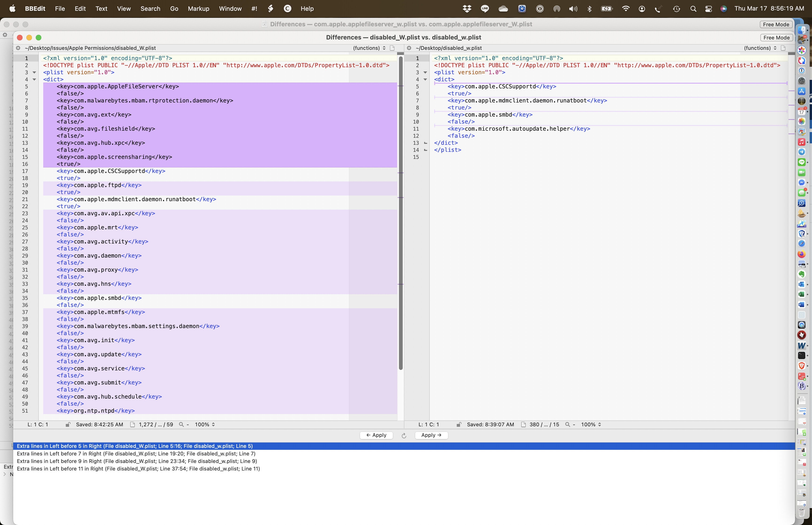Click the circular compare-again refresh icon

(404, 435)
